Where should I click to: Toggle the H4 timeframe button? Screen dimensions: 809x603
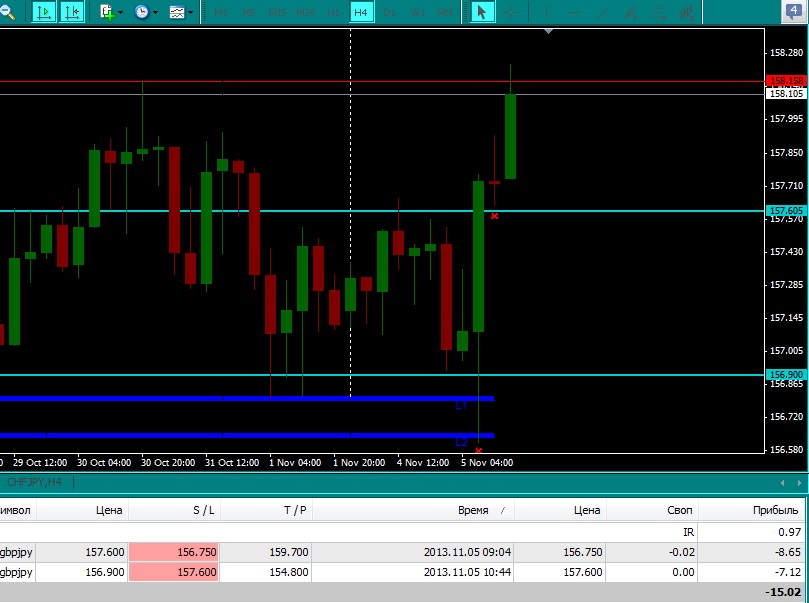coord(361,12)
